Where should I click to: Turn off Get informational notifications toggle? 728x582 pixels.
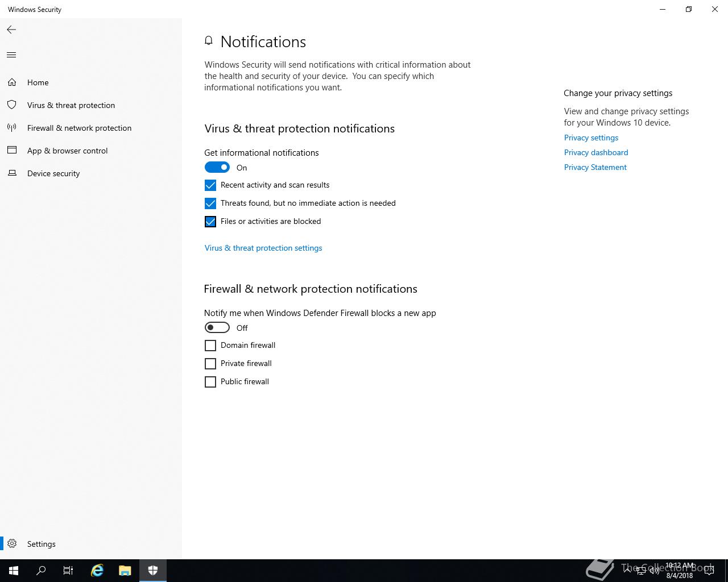[217, 167]
